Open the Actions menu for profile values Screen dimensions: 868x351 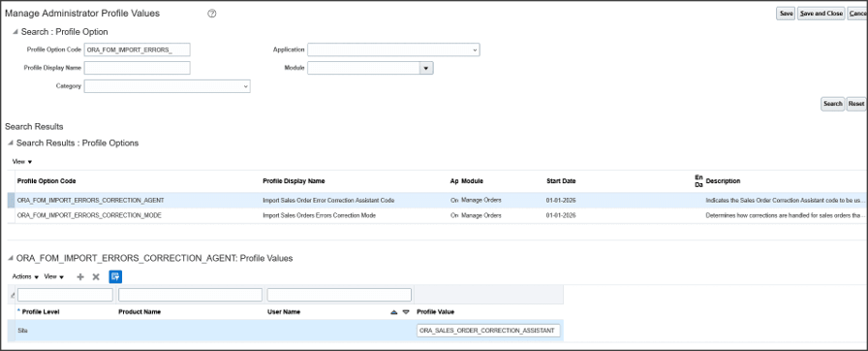(25, 276)
